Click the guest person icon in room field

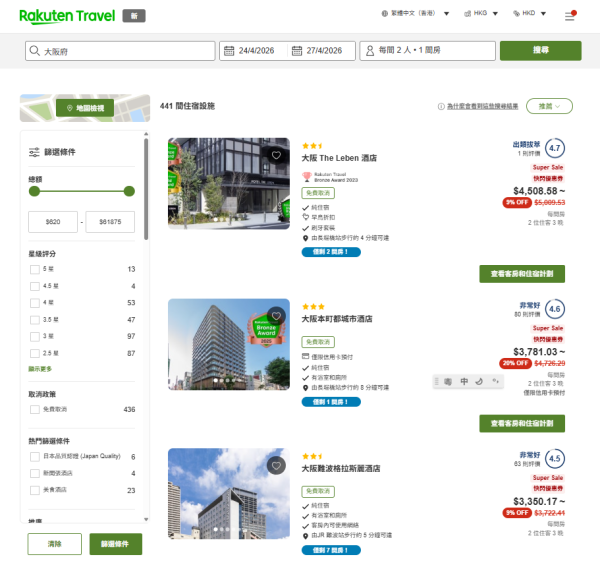[370, 51]
